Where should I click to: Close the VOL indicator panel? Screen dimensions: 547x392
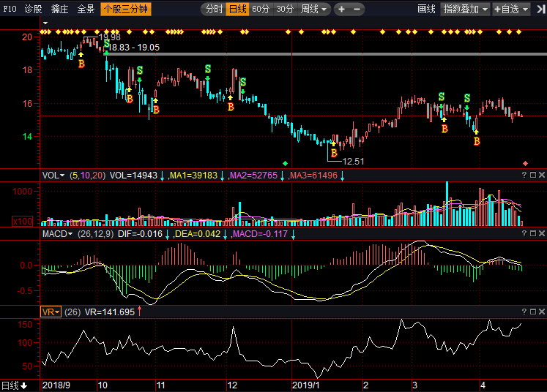coord(542,175)
